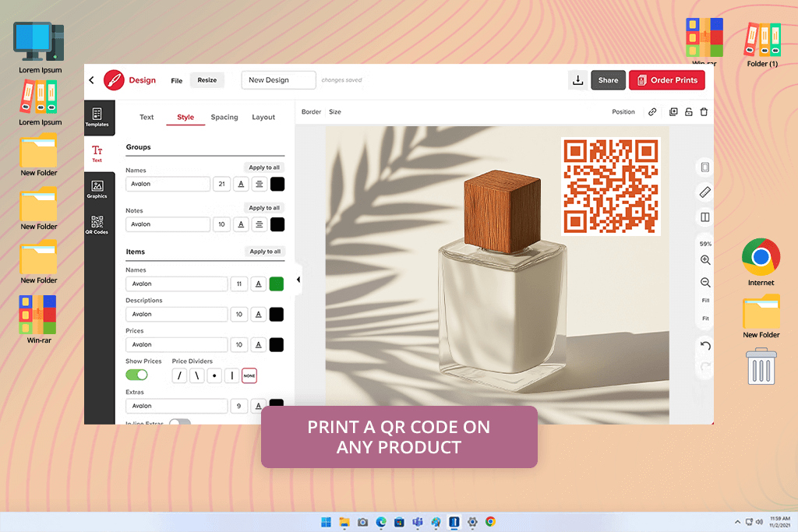Open text style A icon for Groups Names
798x532 pixels.
pyautogui.click(x=242, y=184)
